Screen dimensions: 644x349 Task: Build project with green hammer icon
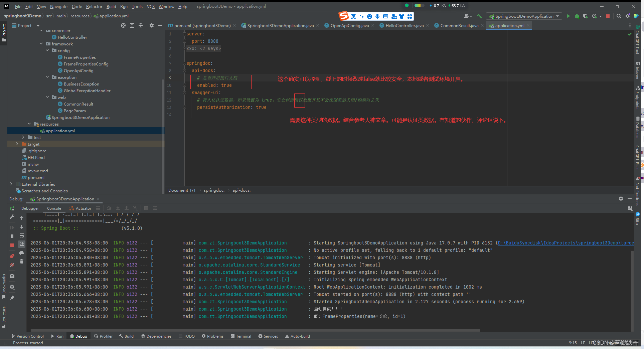pos(480,16)
